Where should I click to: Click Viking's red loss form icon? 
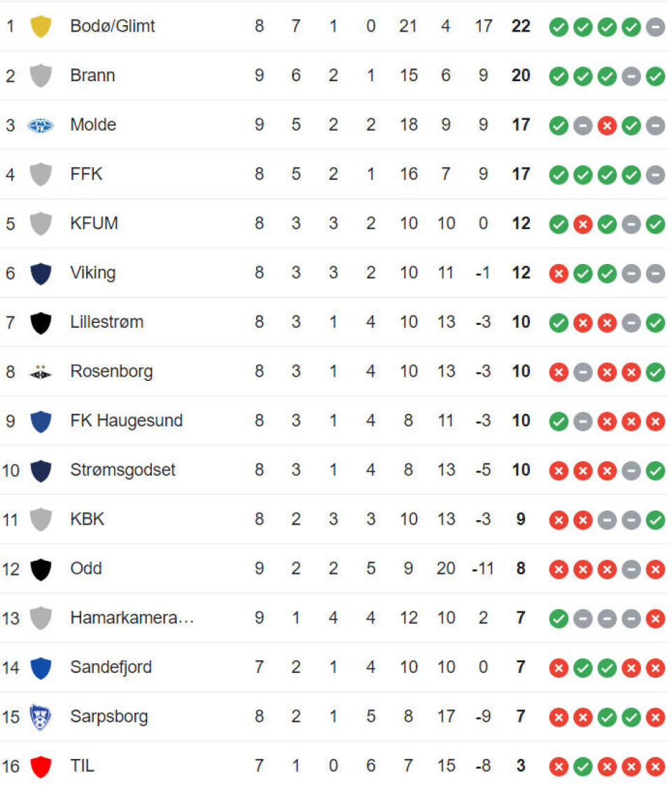(x=559, y=273)
